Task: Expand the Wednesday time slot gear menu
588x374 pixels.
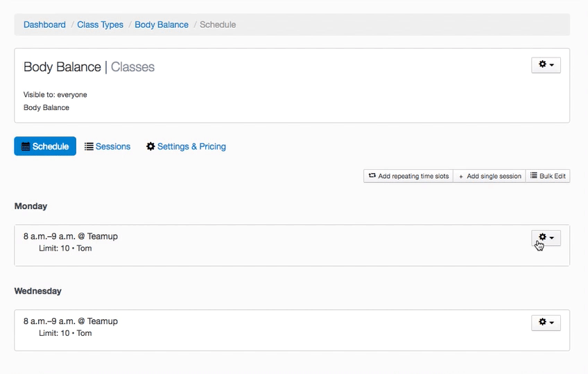Action: pos(546,322)
